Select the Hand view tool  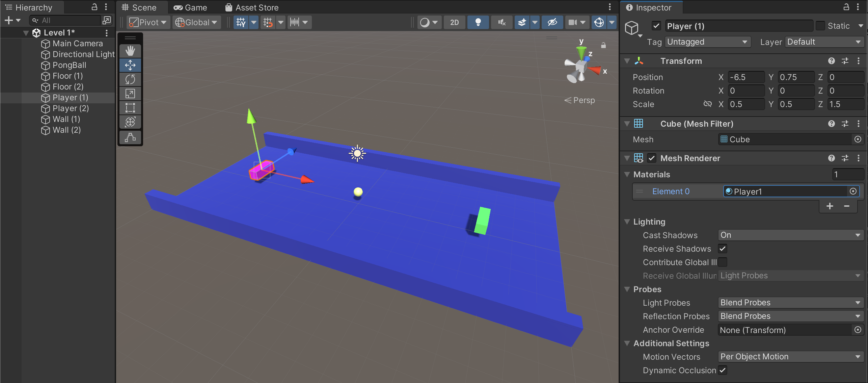[x=130, y=51]
